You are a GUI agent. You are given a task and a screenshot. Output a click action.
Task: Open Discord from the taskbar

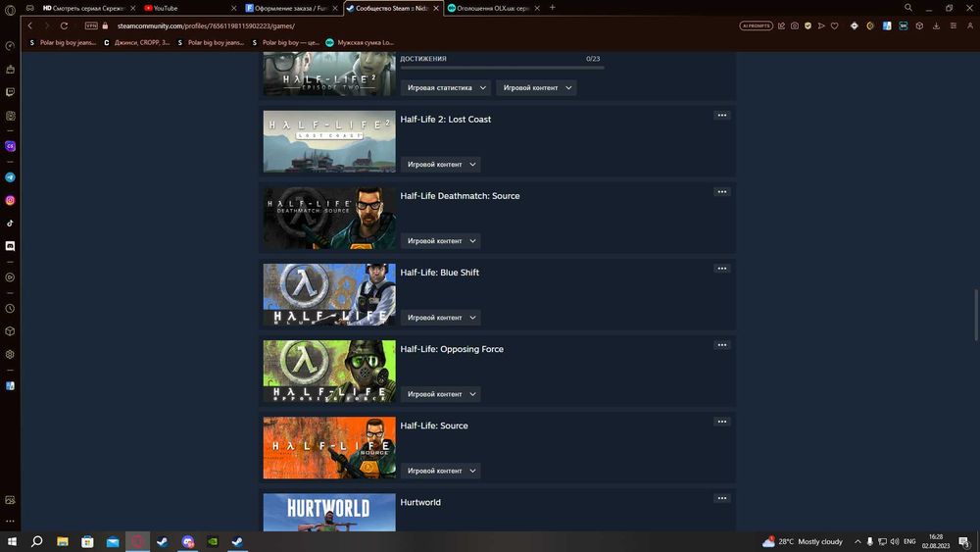[x=187, y=541]
